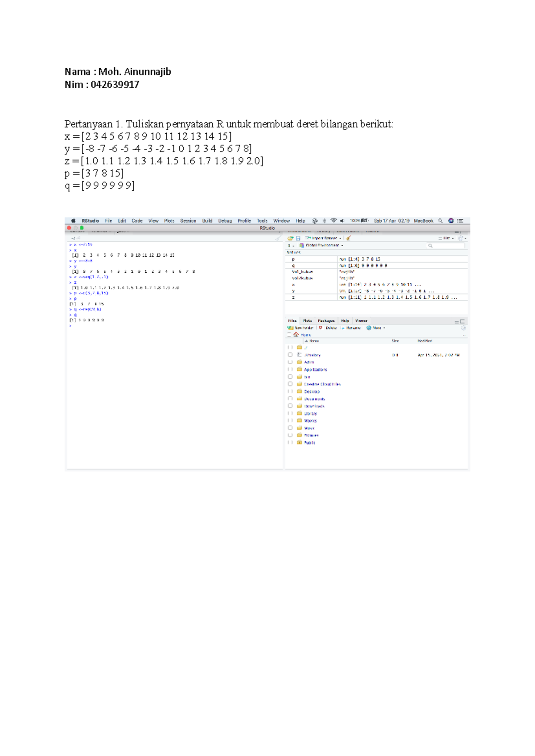Click the environment search field
The width and height of the screenshot is (535, 756).
[446, 245]
